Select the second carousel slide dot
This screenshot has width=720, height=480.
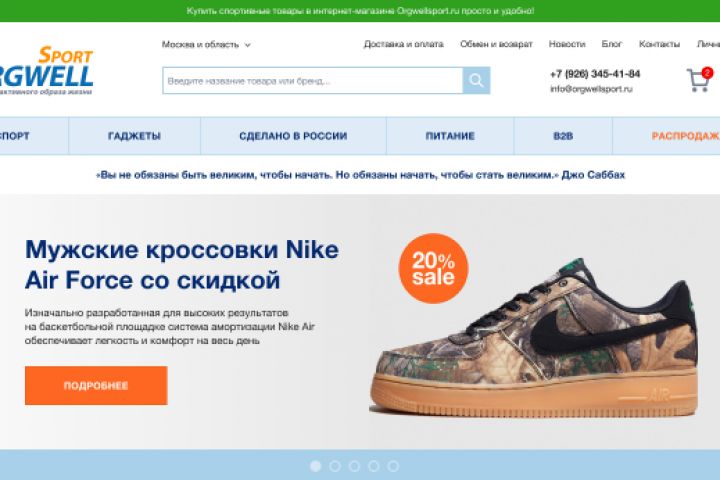click(x=335, y=466)
